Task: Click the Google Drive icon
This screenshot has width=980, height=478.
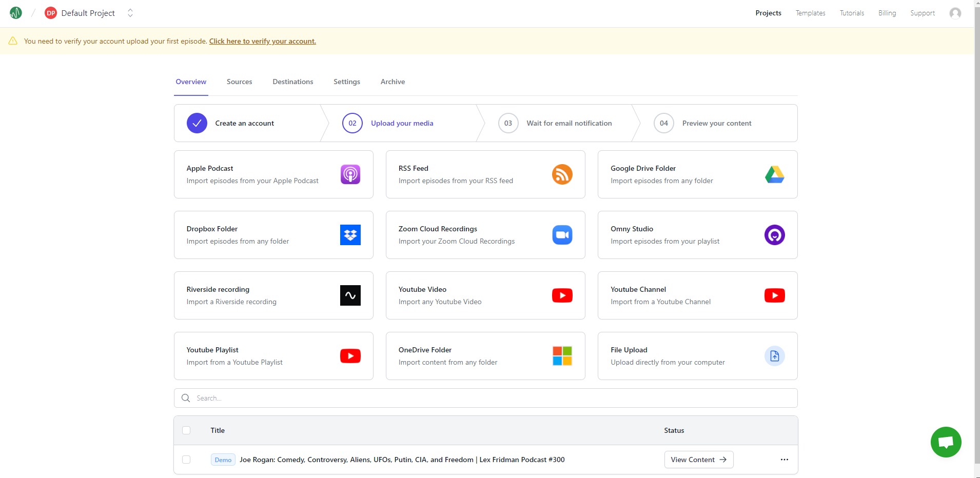Action: coord(775,174)
